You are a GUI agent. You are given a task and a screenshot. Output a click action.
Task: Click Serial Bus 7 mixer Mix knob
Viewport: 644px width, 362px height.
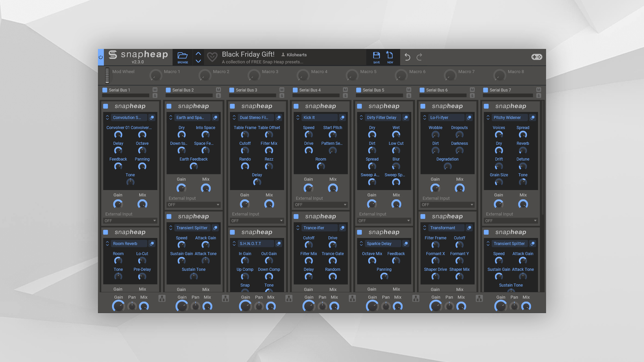click(526, 306)
